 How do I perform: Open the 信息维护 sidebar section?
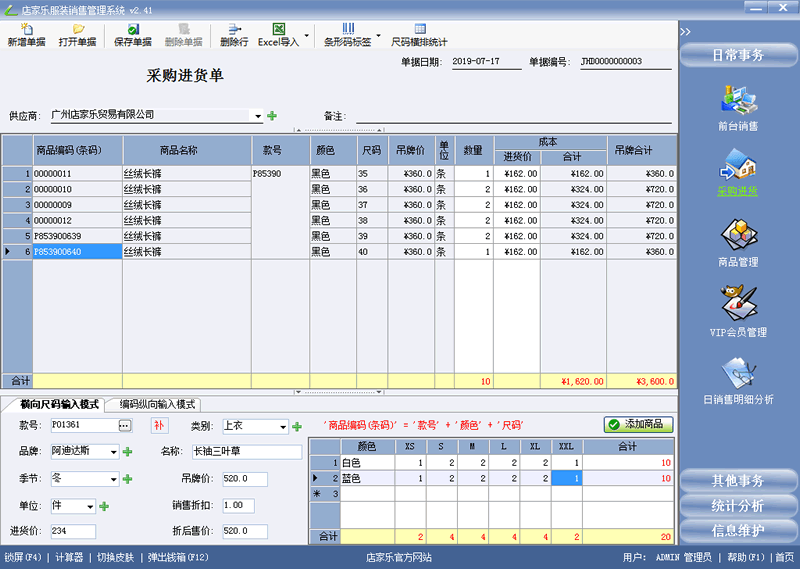(x=738, y=531)
